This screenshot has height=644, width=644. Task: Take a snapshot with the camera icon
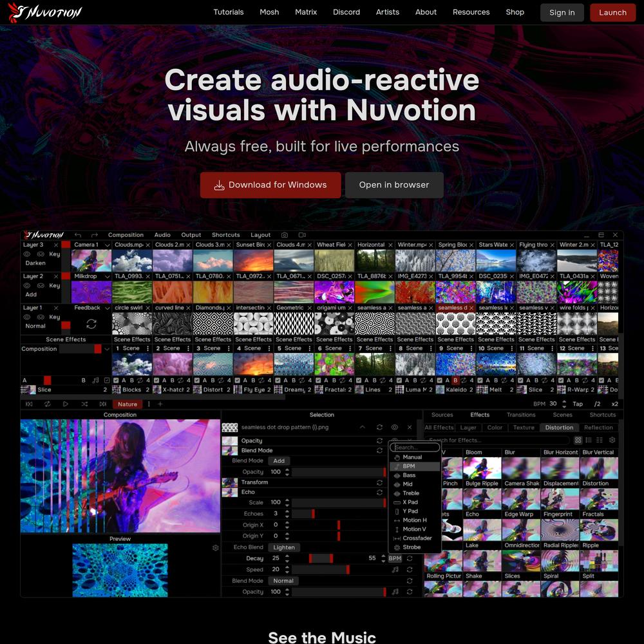point(285,235)
